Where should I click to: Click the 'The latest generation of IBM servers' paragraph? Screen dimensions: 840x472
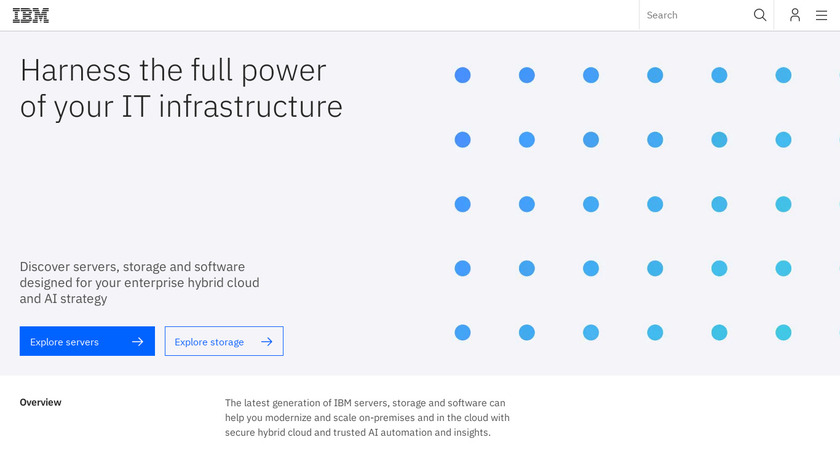367,417
